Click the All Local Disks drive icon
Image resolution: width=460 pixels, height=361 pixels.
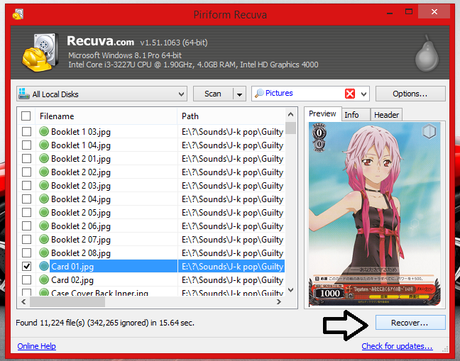[x=24, y=94]
